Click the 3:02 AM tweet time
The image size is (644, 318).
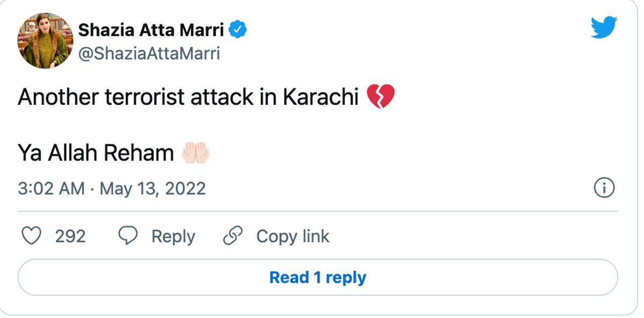[x=51, y=189]
